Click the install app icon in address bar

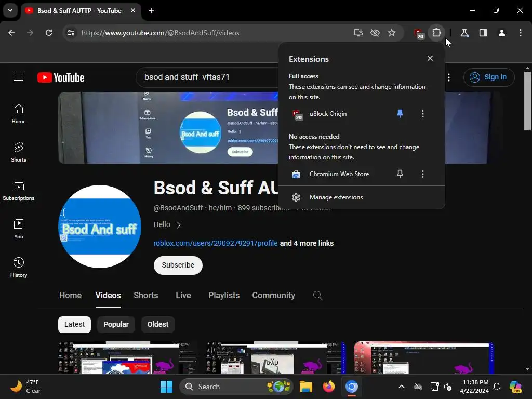(358, 33)
